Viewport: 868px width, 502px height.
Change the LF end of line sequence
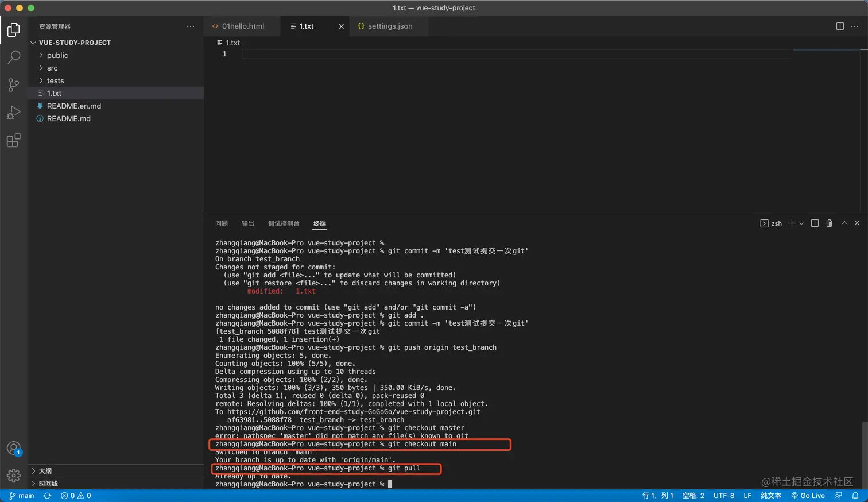point(747,496)
